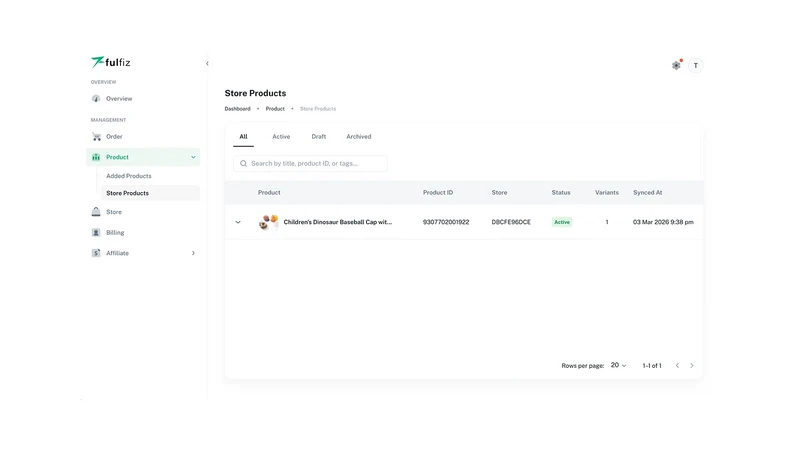Click the search by title input field
This screenshot has width=800, height=450.
[x=310, y=164]
